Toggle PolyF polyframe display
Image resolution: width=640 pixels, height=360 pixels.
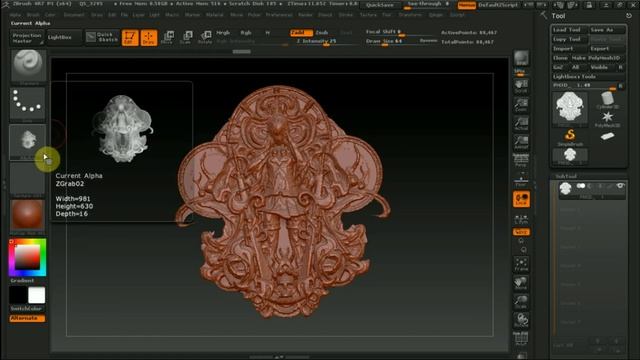pyautogui.click(x=521, y=338)
